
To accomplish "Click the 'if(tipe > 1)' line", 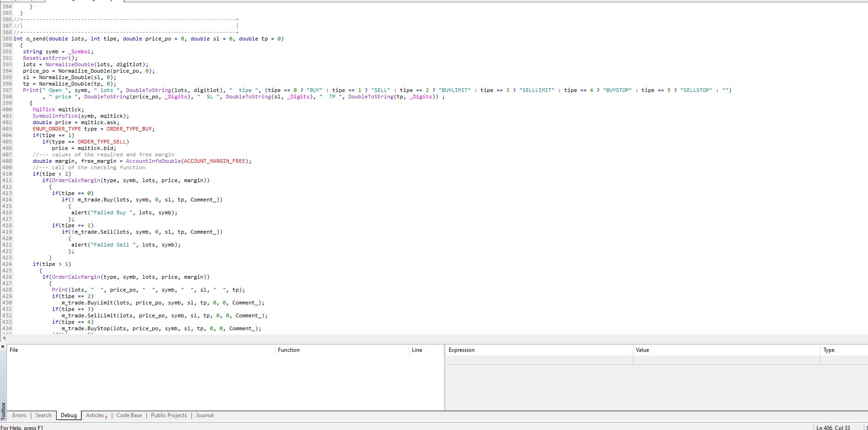I will 52,264.
